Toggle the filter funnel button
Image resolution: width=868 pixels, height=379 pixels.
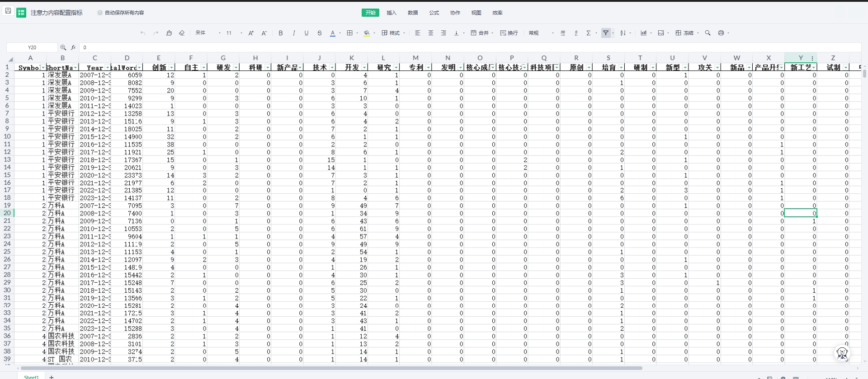coord(606,33)
